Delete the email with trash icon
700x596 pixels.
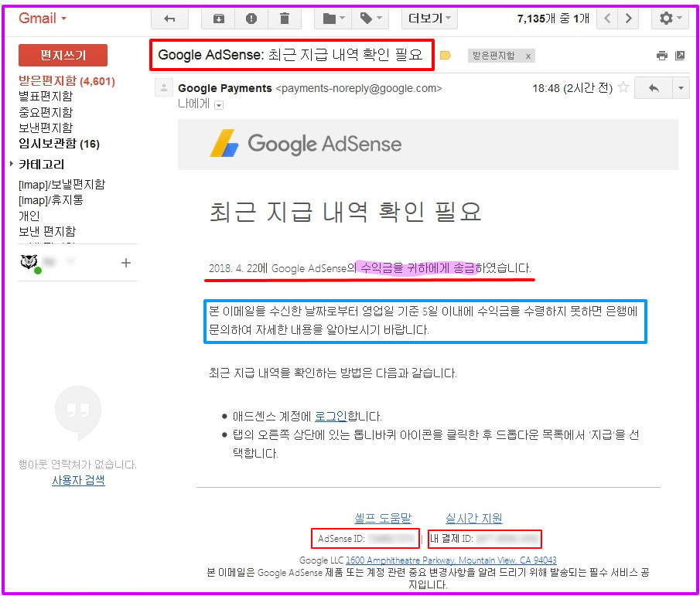(x=285, y=19)
